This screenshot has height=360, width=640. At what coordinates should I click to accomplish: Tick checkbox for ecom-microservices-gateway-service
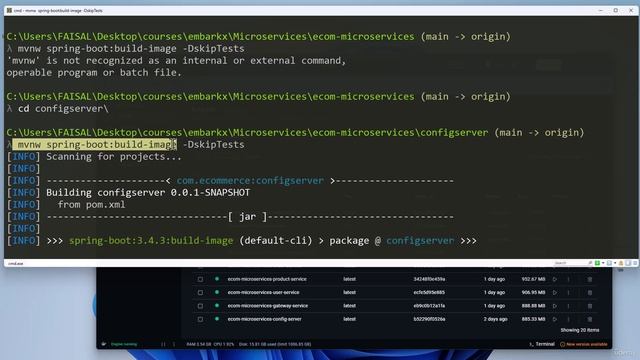pos(200,306)
